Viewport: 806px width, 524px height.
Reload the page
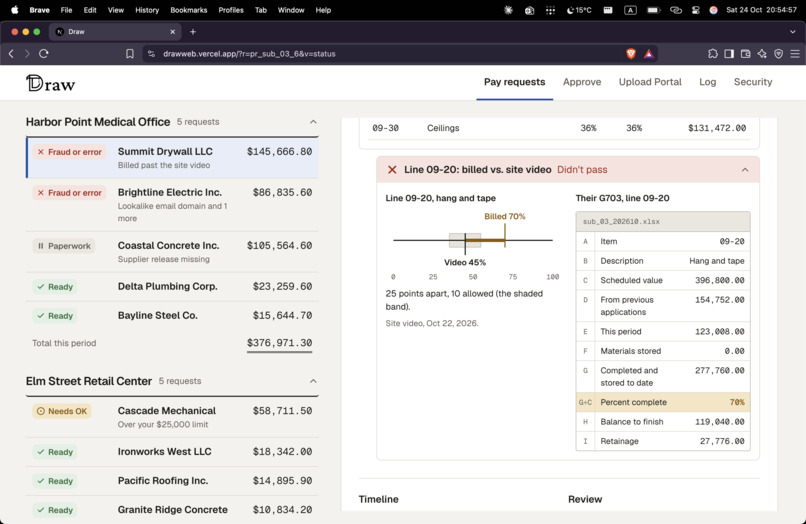tap(44, 53)
